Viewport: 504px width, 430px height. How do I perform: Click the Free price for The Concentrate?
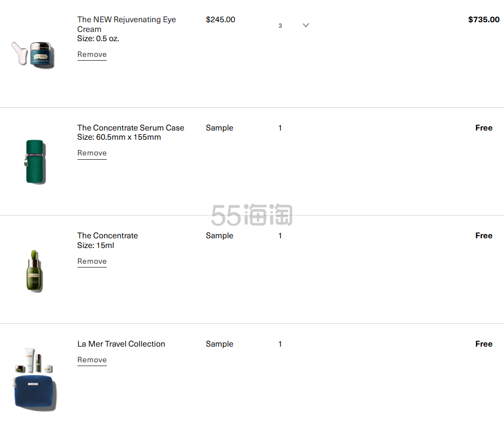coord(484,236)
